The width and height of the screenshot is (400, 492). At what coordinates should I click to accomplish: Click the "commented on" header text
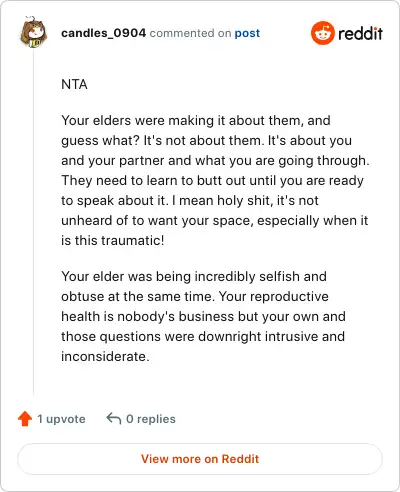190,33
